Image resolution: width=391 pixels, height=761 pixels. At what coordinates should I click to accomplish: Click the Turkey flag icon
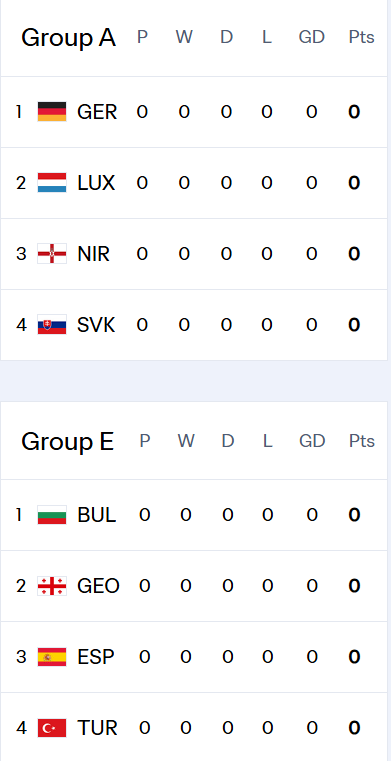point(52,728)
